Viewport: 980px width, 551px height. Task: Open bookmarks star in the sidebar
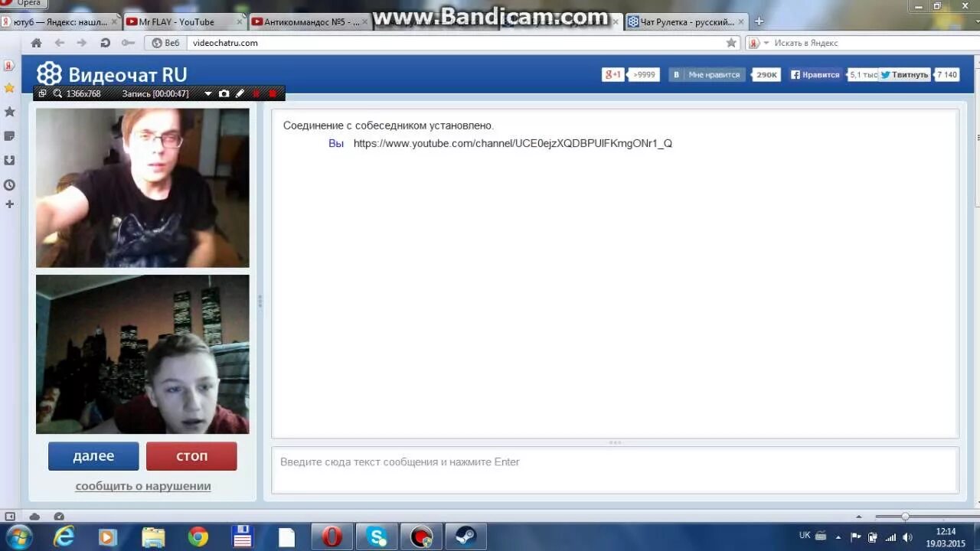pos(9,88)
